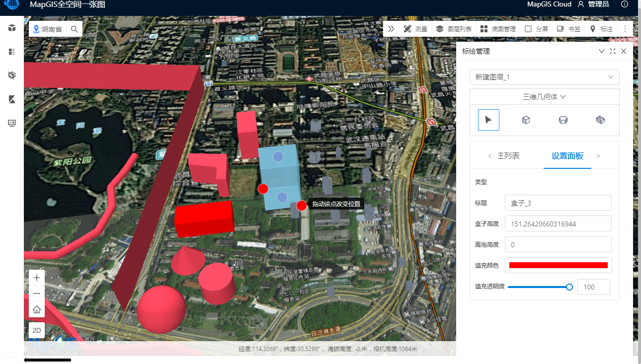The width and height of the screenshot is (641, 364).
Task: Open the 测量 measurement tool
Action: pos(415,29)
